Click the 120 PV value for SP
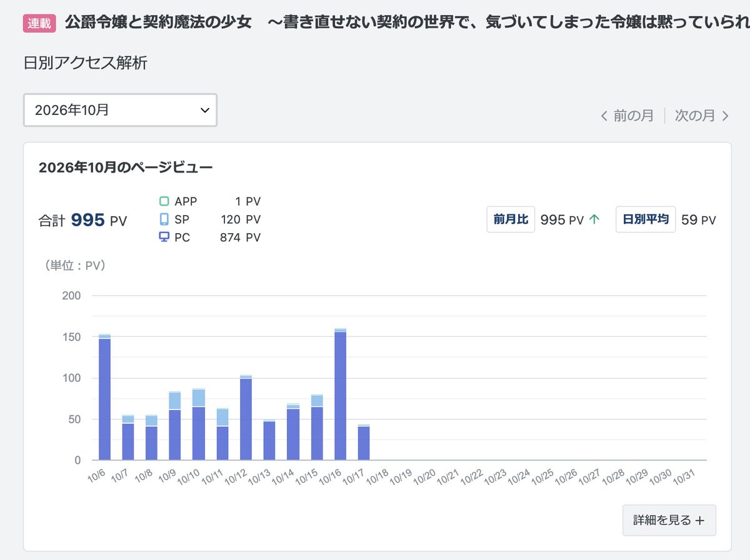This screenshot has height=560, width=750. pyautogui.click(x=241, y=219)
